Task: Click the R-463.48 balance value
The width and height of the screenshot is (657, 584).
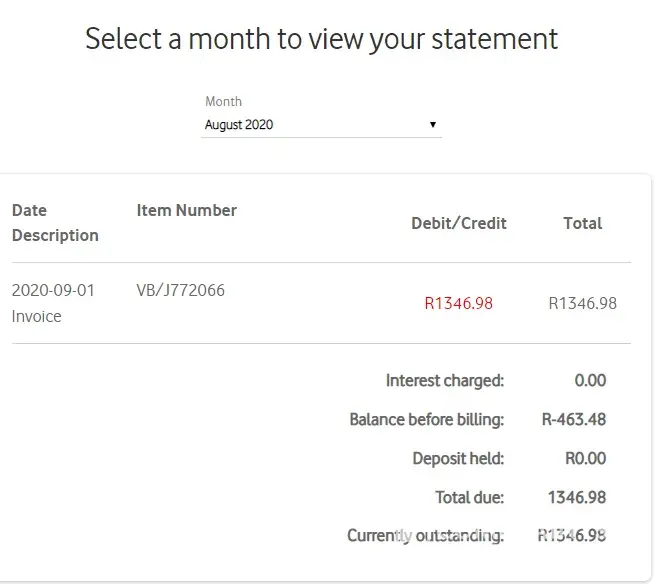Action: pos(573,419)
